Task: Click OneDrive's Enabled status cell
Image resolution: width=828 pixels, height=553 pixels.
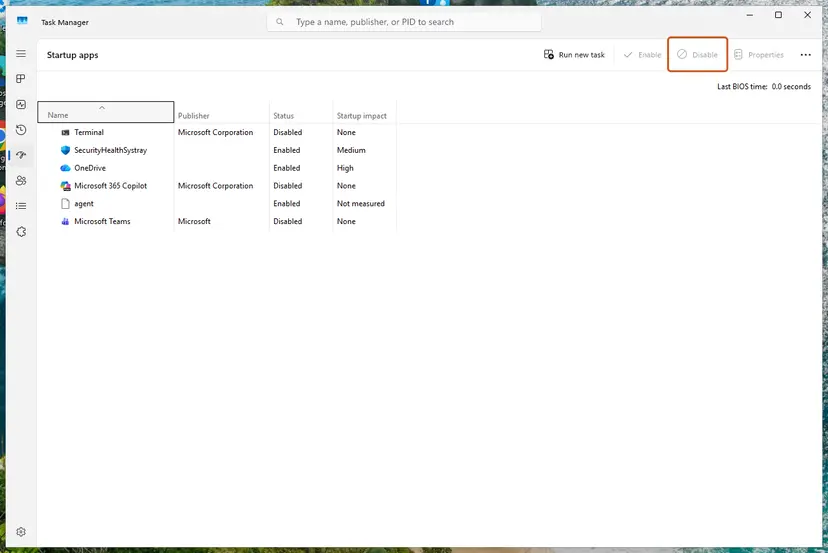Action: pos(287,168)
